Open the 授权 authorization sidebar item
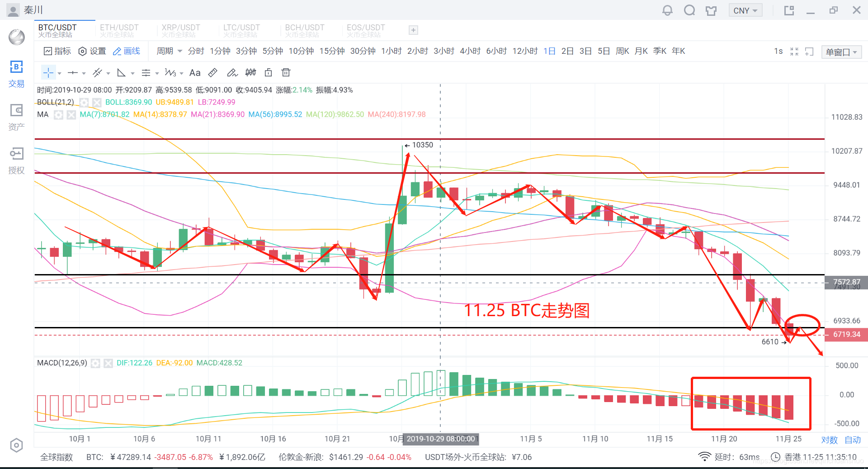Viewport: 868px width, 469px height. [x=16, y=161]
